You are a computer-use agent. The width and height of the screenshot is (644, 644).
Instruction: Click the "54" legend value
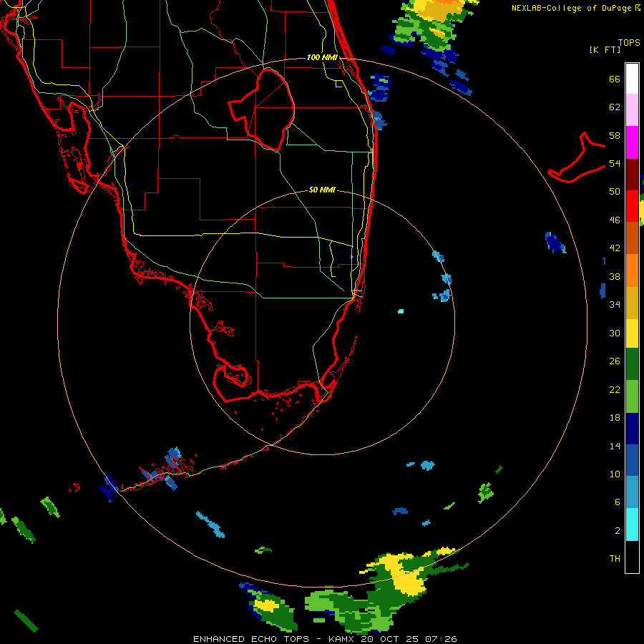[615, 163]
